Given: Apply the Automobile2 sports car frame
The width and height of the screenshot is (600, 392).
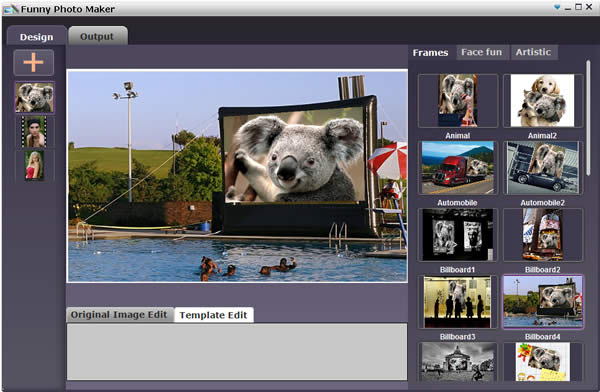Looking at the screenshot, I should [x=543, y=168].
